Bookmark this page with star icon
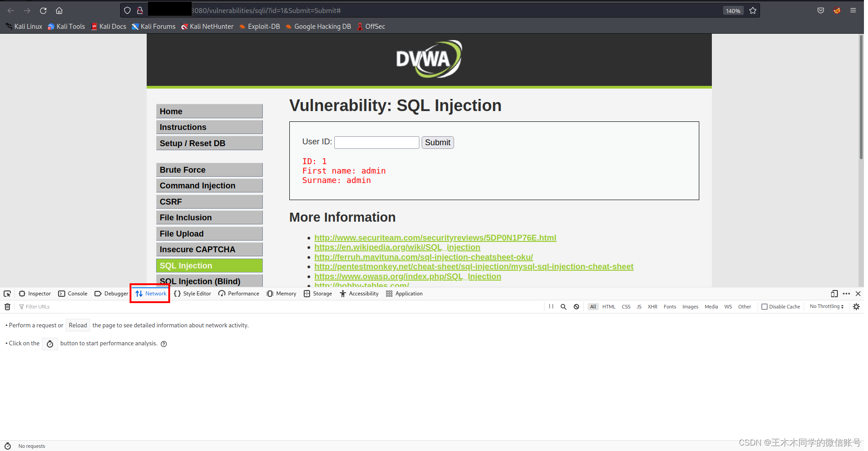 753,10
